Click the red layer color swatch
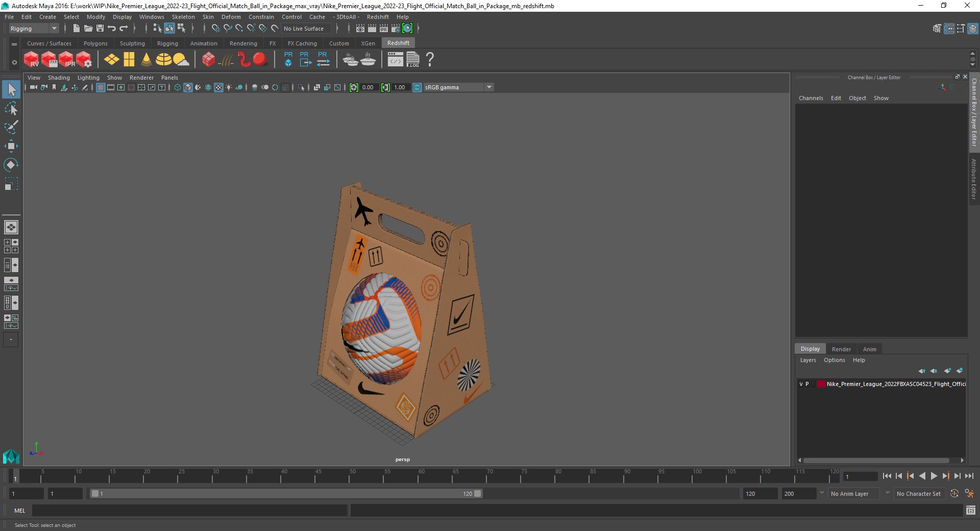This screenshot has width=980, height=531. coord(821,384)
